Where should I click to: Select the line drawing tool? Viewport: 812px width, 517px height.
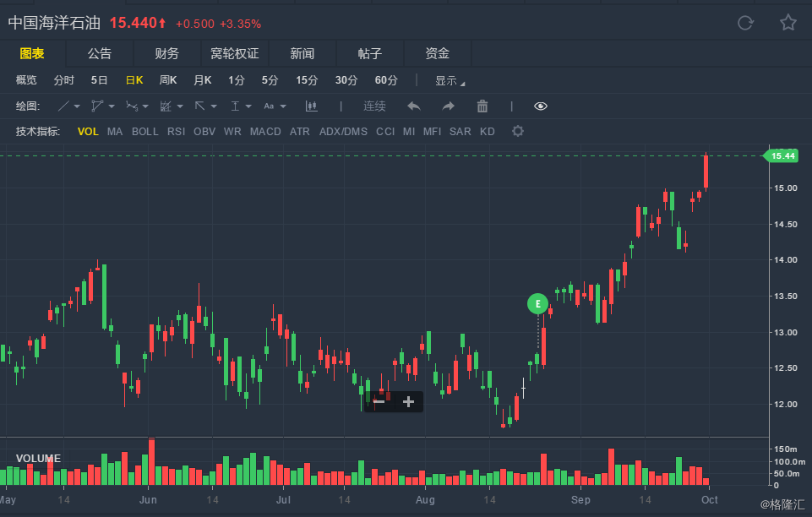tap(63, 106)
